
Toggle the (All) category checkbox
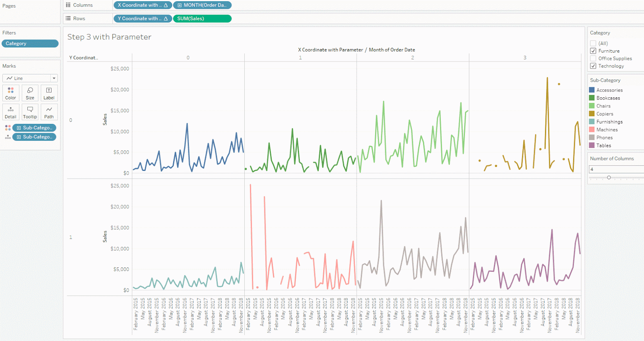tap(593, 43)
